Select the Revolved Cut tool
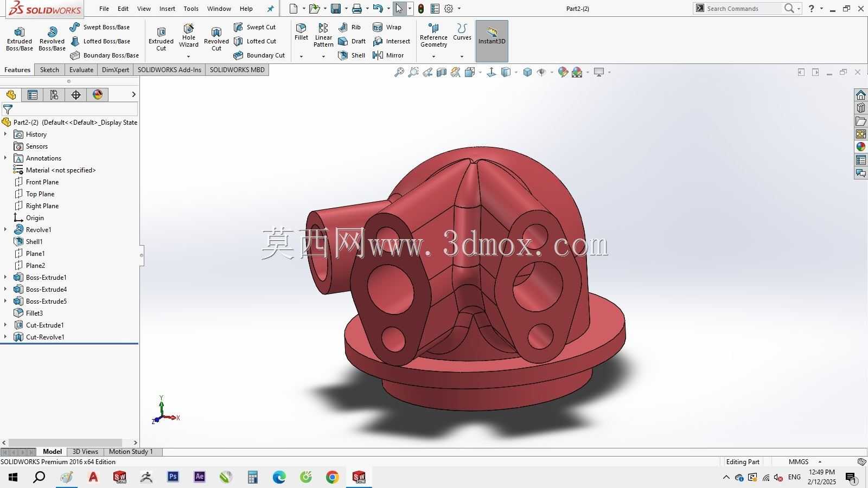This screenshot has width=868, height=488. pyautogui.click(x=216, y=39)
